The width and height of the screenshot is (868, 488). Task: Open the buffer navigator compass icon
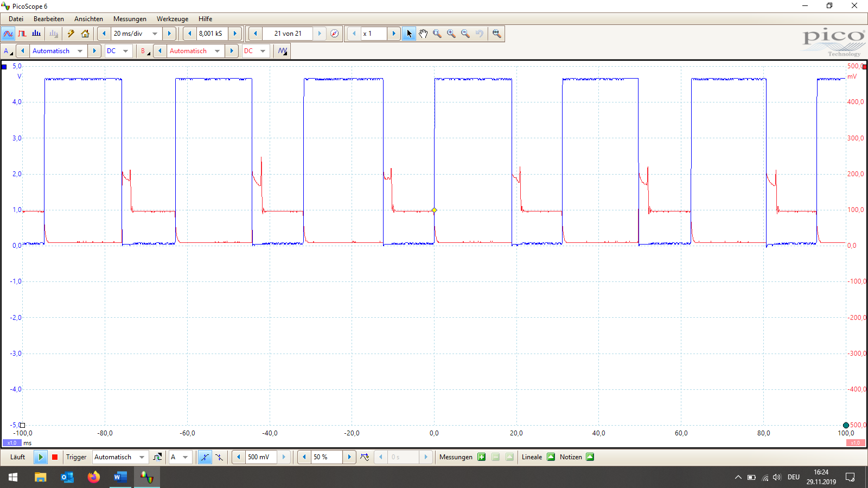(x=335, y=34)
